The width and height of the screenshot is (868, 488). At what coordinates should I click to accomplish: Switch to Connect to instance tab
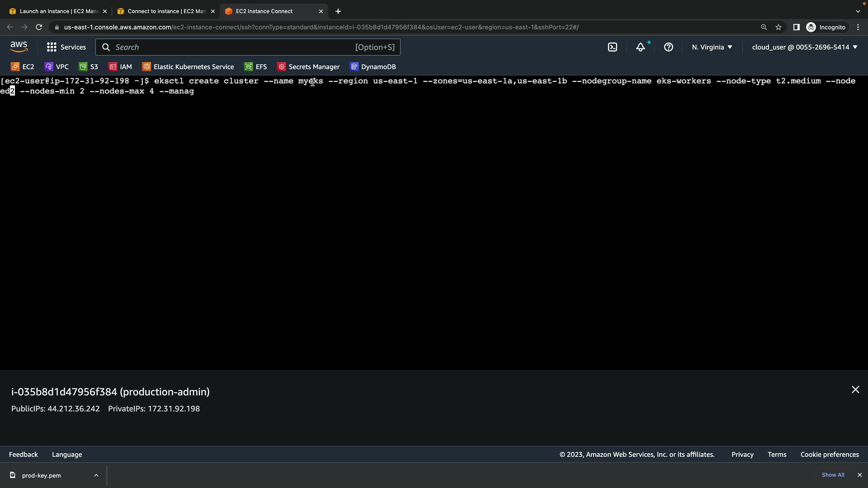pos(166,11)
